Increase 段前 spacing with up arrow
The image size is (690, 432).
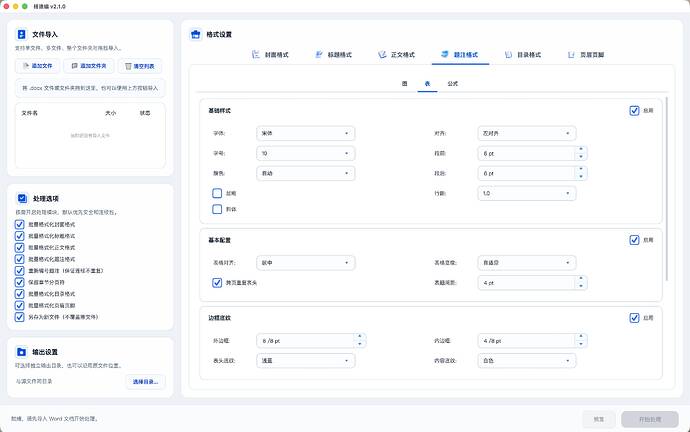tap(581, 149)
